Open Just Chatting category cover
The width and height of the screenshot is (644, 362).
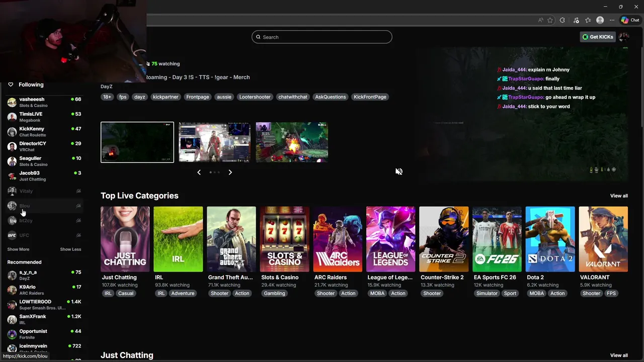pyautogui.click(x=125, y=239)
